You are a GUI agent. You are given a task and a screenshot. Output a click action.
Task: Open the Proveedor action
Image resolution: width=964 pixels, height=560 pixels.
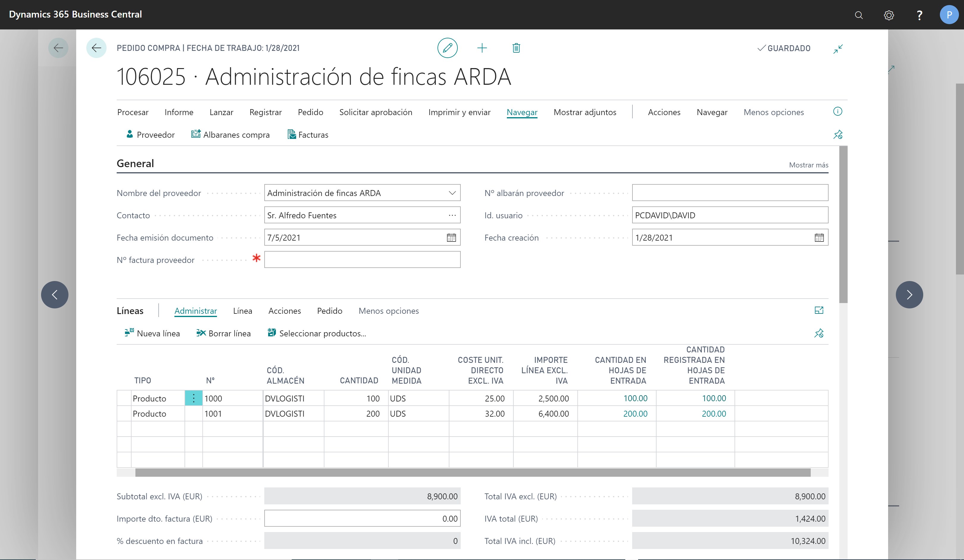tap(150, 134)
